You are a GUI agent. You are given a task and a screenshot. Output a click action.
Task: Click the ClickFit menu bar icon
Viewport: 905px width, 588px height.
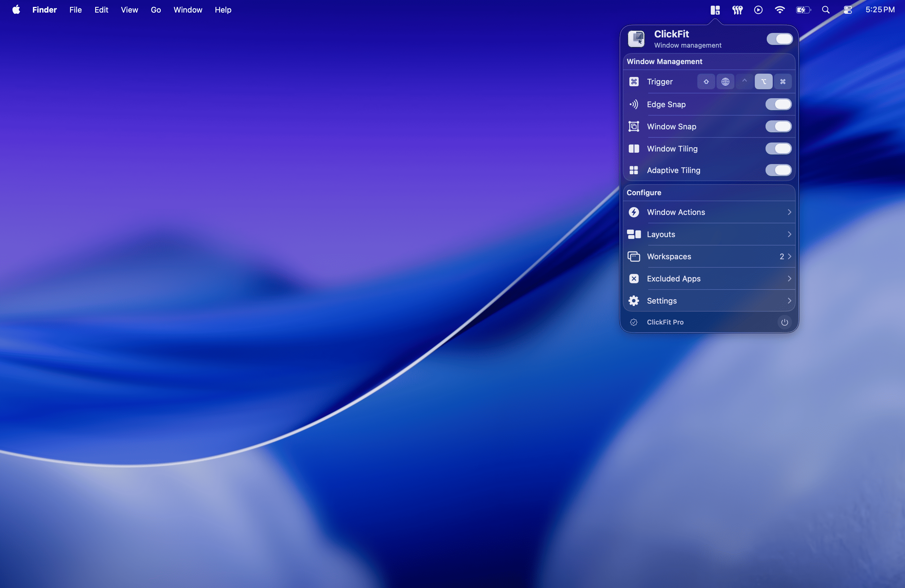pyautogui.click(x=715, y=10)
